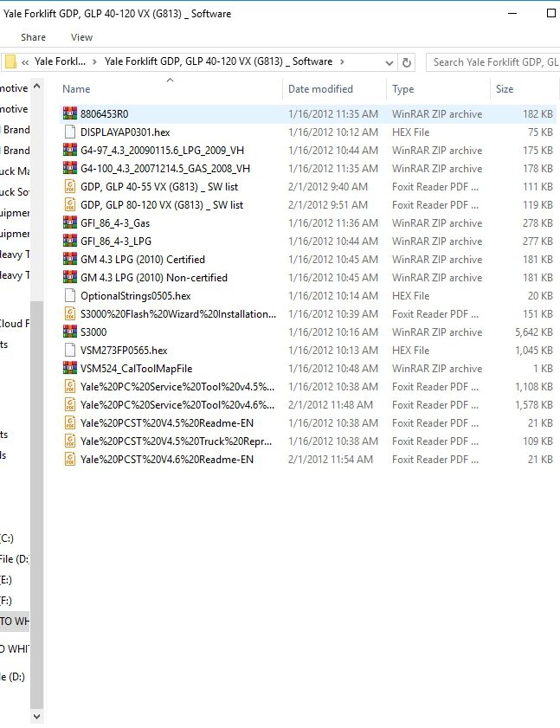Click the navigation pane scroll up arrow
560x728 pixels.
coord(37,87)
